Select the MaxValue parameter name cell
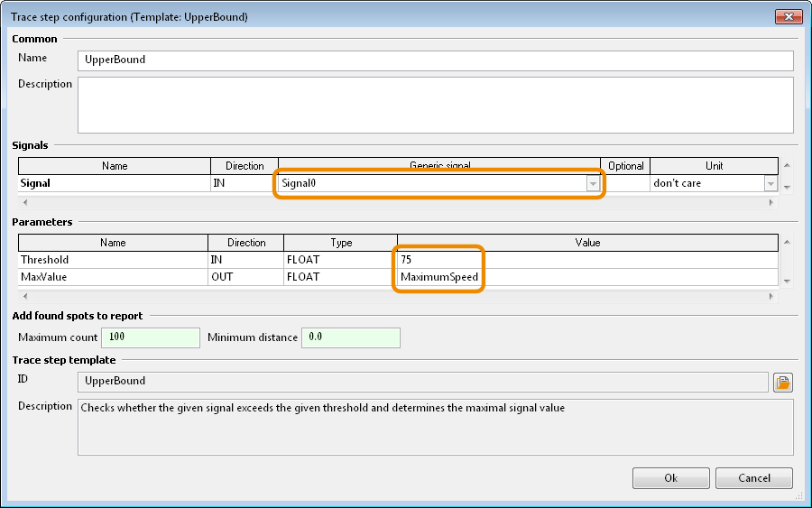The image size is (812, 508). tap(113, 277)
